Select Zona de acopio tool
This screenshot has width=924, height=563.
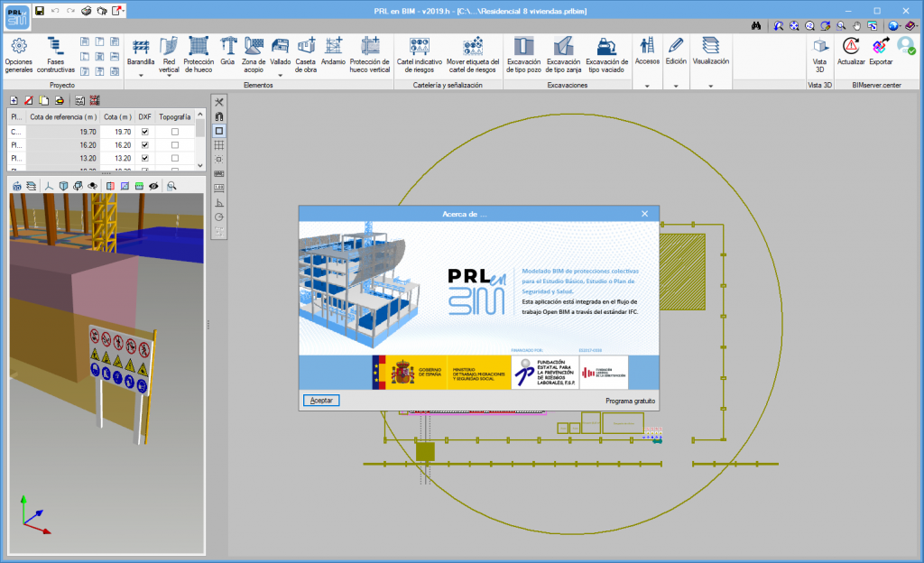(x=254, y=55)
